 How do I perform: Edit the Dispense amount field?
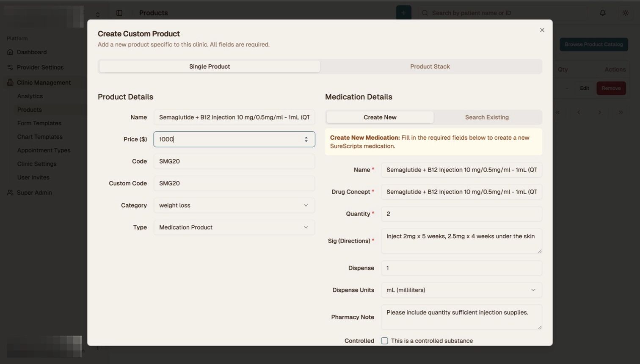(461, 268)
